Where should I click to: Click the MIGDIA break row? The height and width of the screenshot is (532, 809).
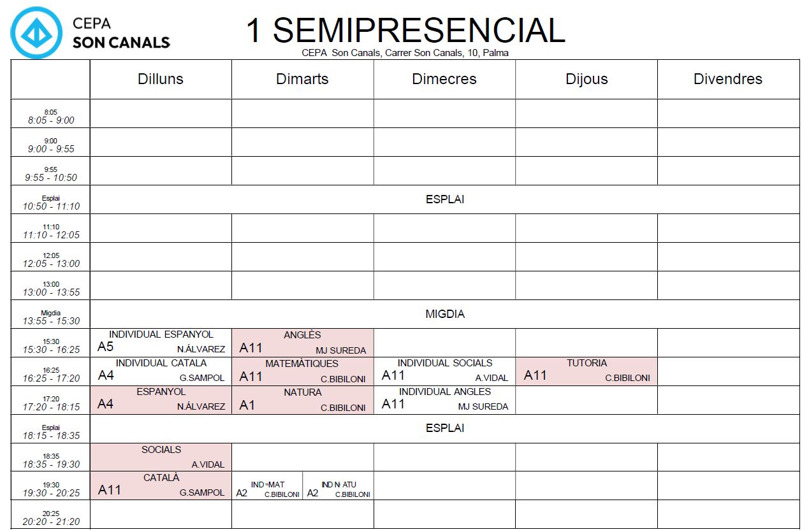point(444,314)
